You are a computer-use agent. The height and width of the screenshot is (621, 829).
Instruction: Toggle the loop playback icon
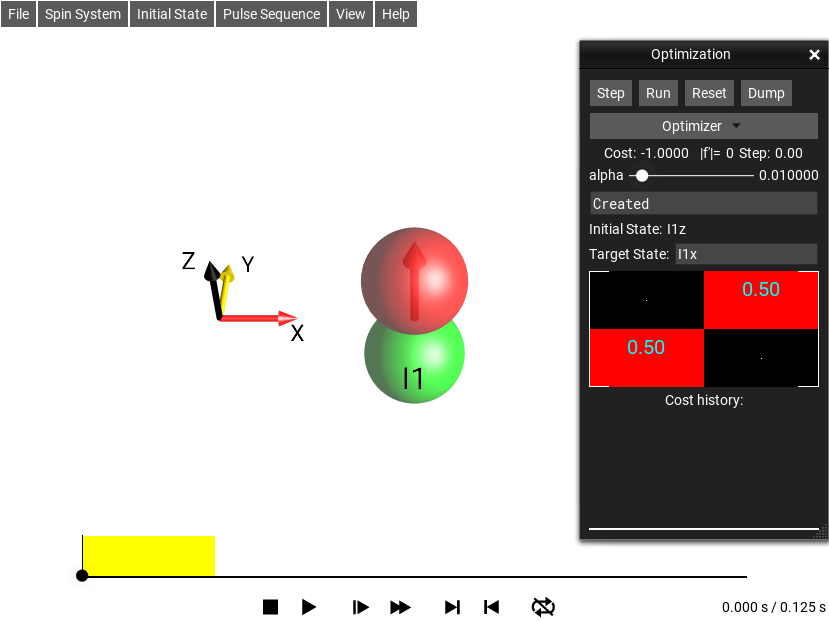pyautogui.click(x=543, y=607)
